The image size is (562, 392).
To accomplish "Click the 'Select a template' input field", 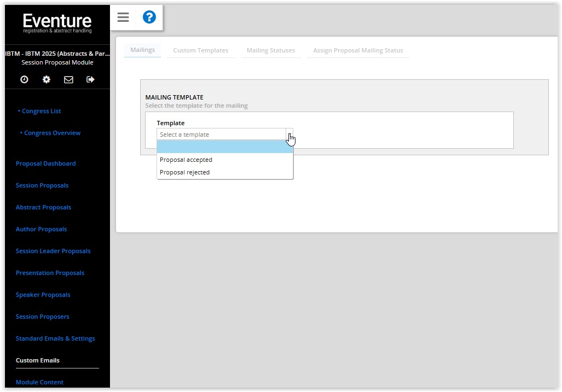I will 221,134.
